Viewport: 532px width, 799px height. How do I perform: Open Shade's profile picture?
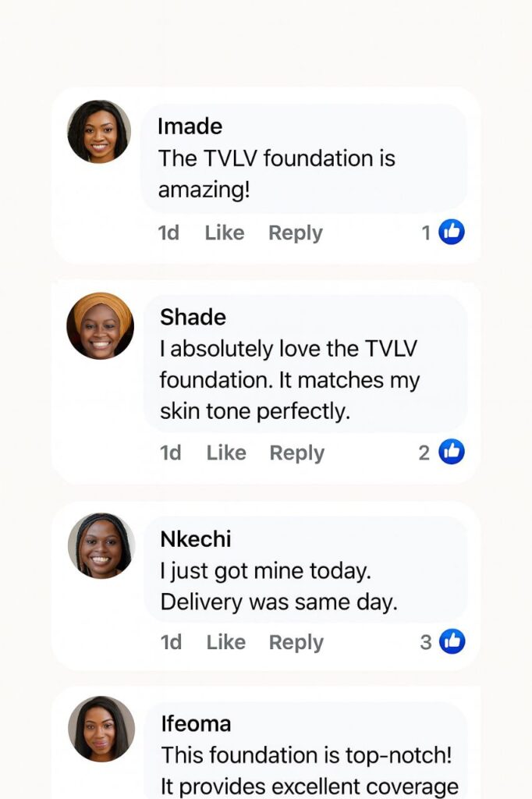tap(100, 325)
